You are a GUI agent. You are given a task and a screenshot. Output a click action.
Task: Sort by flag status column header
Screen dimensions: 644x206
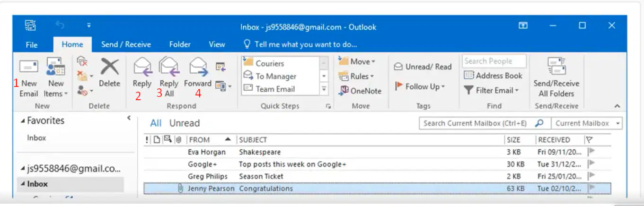(x=589, y=140)
